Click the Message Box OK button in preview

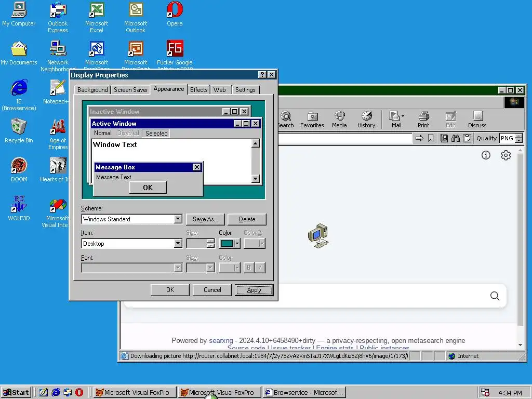(148, 188)
